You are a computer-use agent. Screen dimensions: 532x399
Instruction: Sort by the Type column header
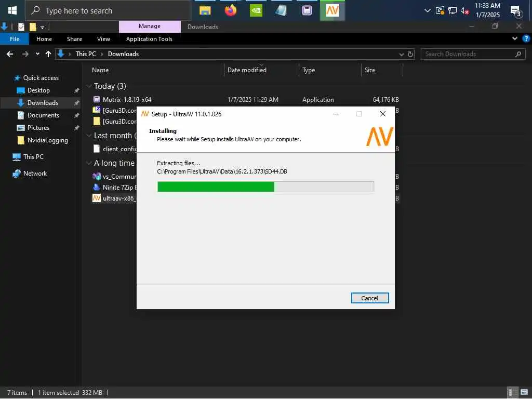[309, 70]
